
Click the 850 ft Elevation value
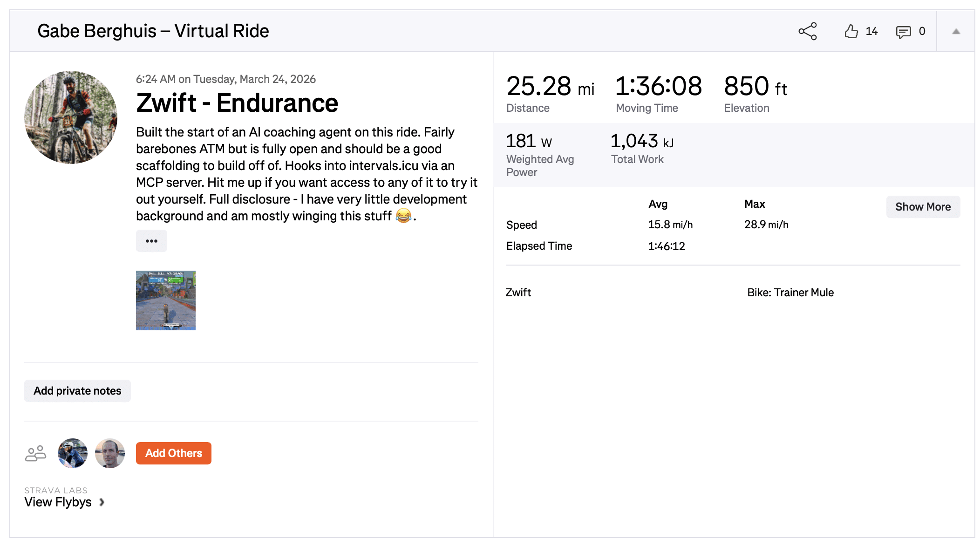pyautogui.click(x=755, y=87)
